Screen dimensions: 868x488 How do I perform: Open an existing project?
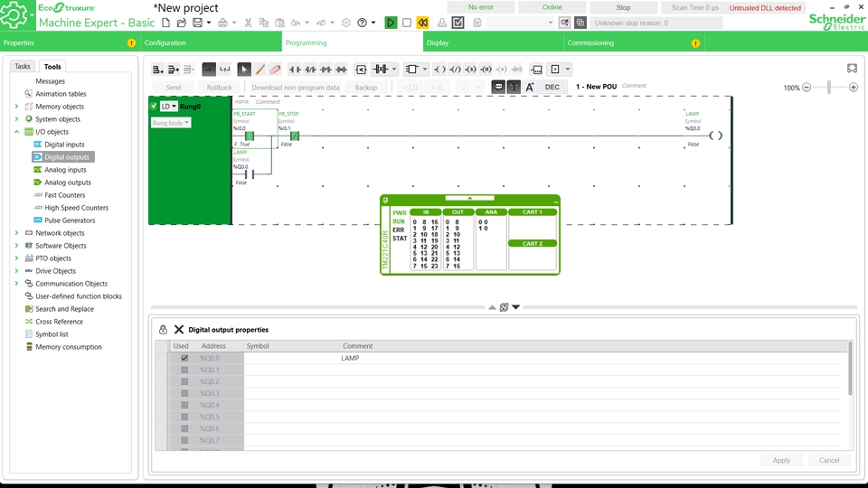[x=181, y=23]
